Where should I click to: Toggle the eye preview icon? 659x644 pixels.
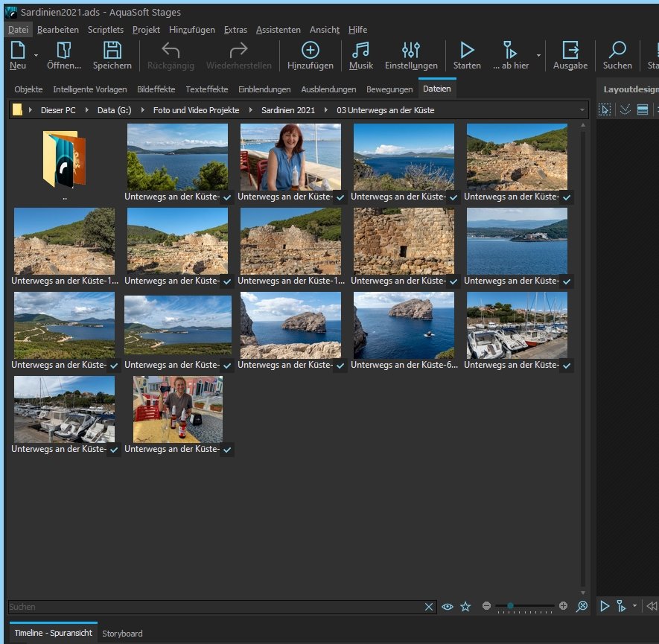click(x=448, y=607)
